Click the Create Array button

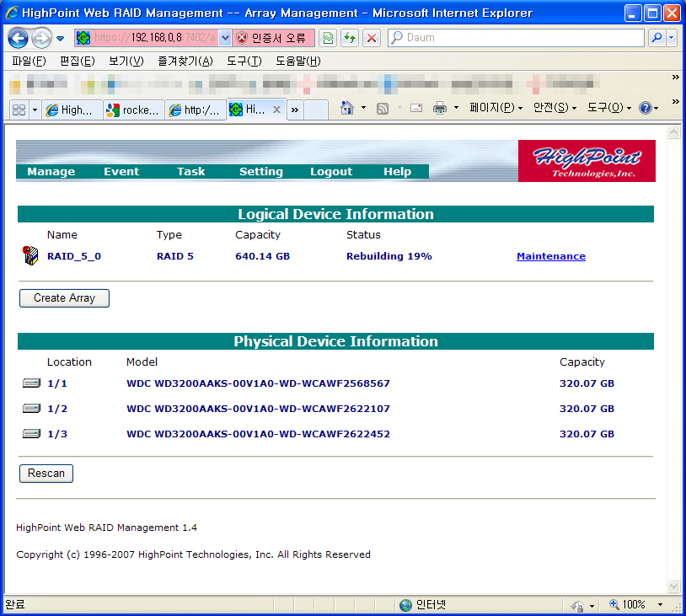(x=64, y=298)
